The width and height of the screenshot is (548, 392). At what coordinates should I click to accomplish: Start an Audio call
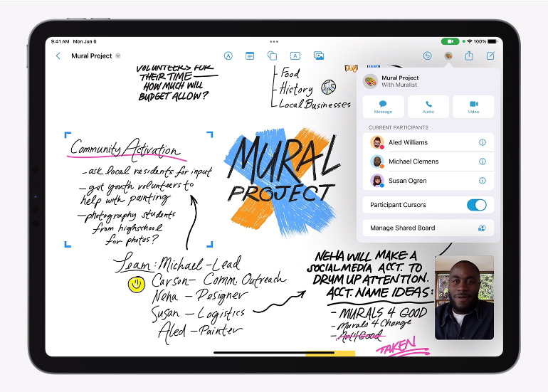pos(428,107)
